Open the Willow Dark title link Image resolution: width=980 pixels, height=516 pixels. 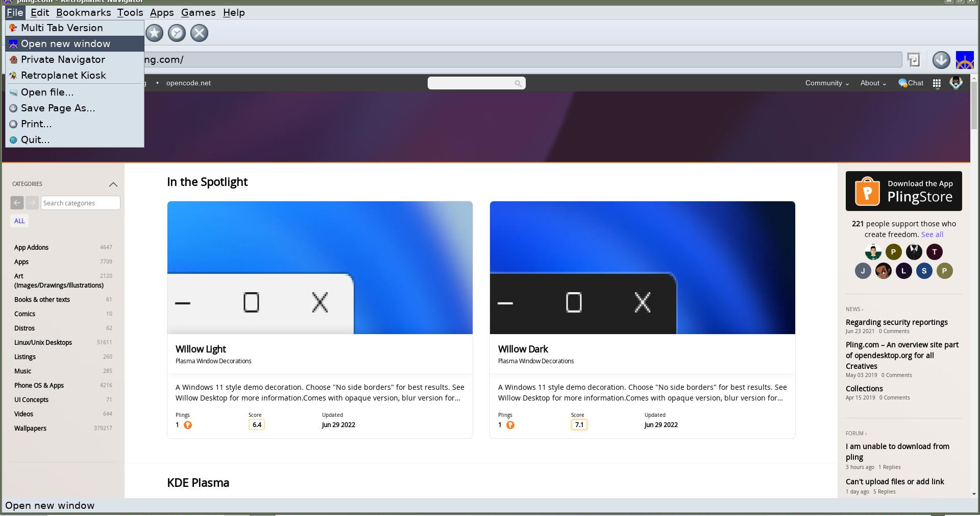pyautogui.click(x=523, y=349)
